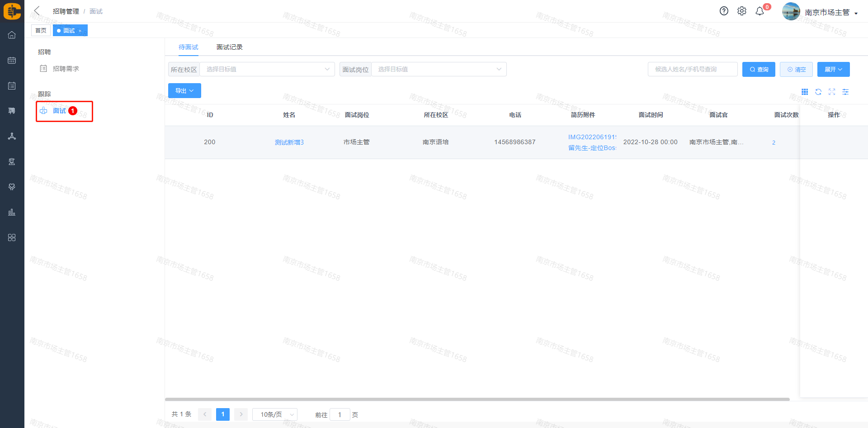Image resolution: width=868 pixels, height=428 pixels.
Task: Click the table refresh icon
Action: 818,92
